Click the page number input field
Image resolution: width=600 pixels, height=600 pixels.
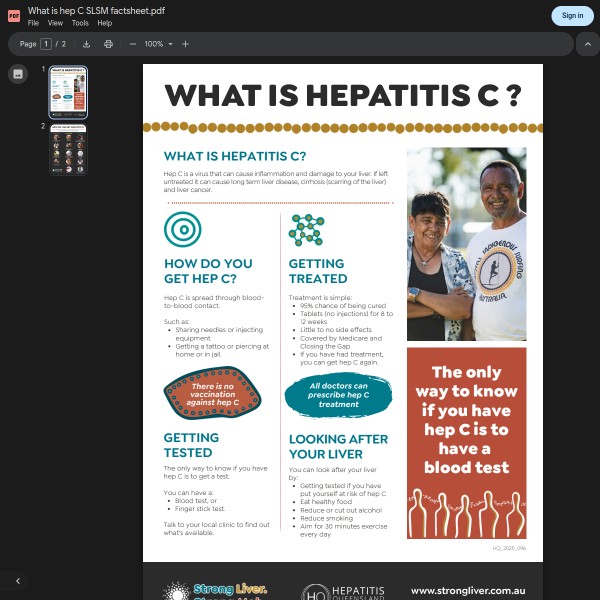(46, 44)
